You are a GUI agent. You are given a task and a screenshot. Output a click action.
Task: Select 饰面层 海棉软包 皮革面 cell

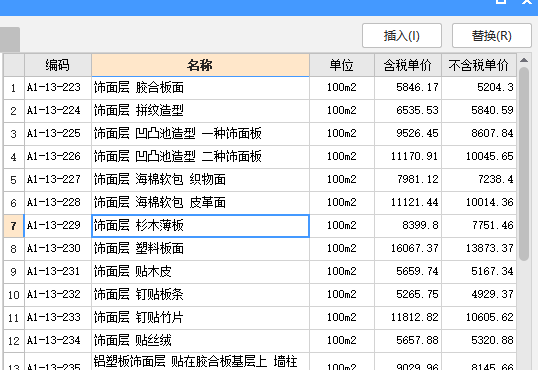click(200, 203)
